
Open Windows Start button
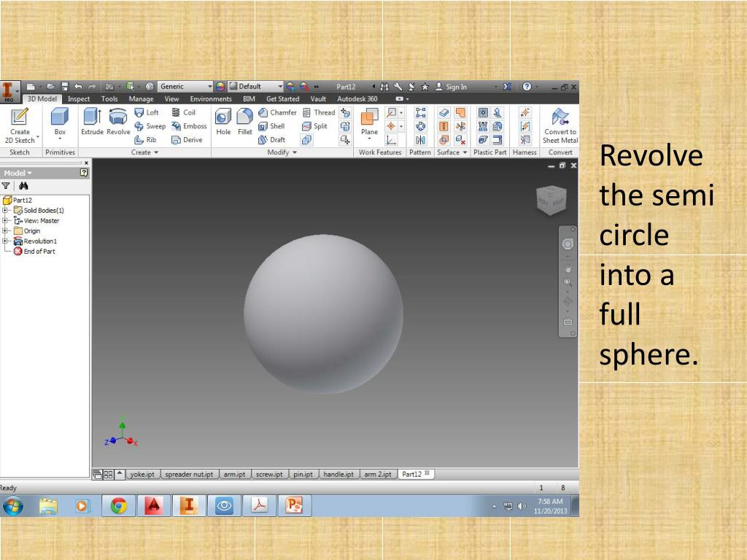point(13,506)
